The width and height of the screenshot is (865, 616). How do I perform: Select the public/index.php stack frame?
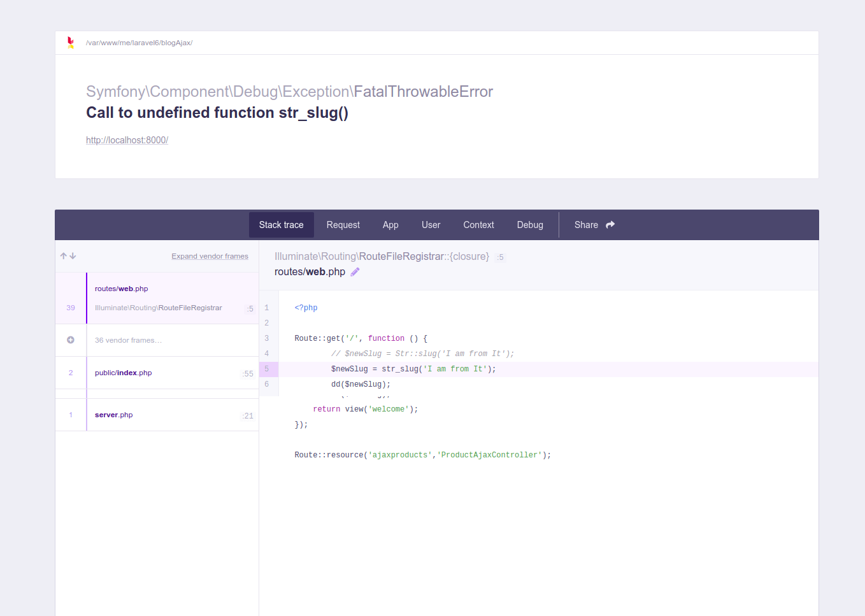coord(159,373)
